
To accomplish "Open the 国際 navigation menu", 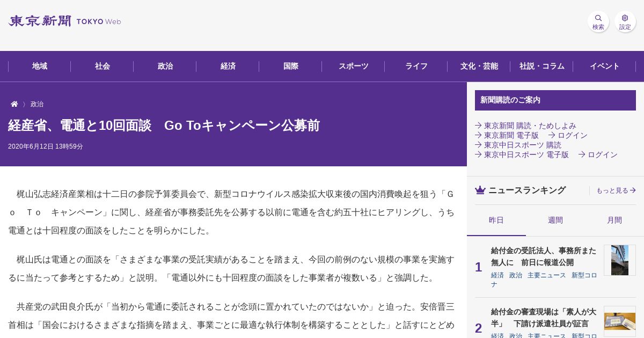I will pos(291,66).
